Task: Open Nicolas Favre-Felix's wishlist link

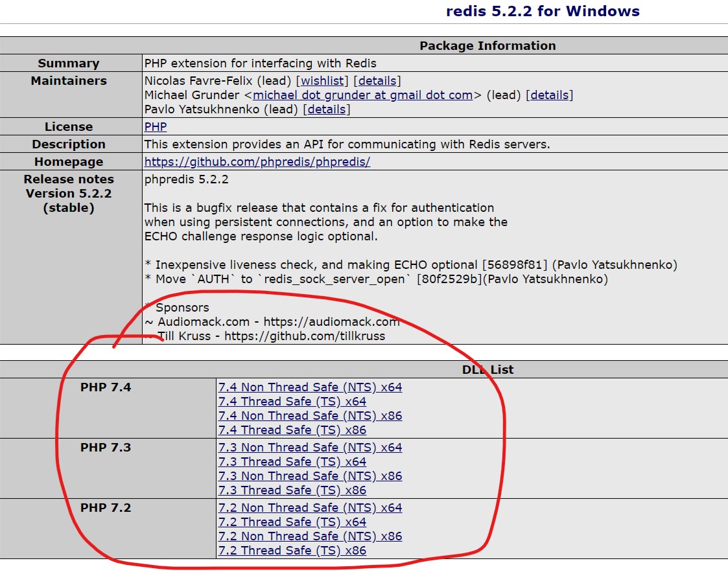Action: click(x=322, y=81)
